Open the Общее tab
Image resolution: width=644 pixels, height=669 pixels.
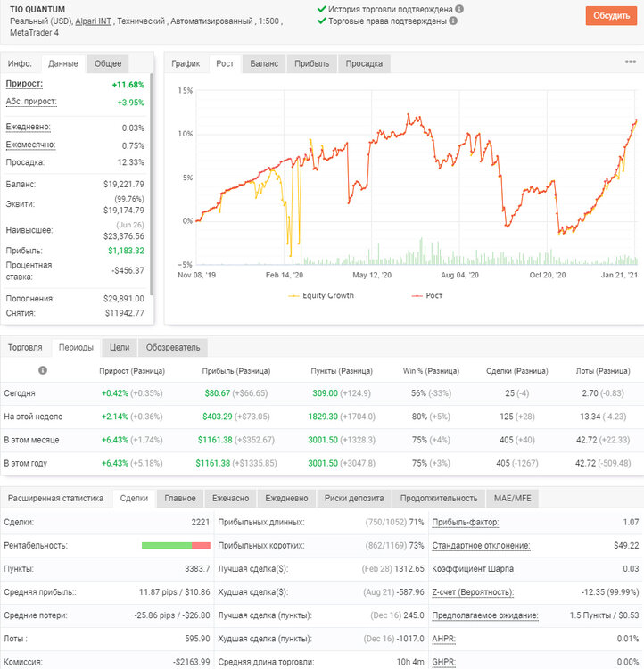pyautogui.click(x=108, y=63)
